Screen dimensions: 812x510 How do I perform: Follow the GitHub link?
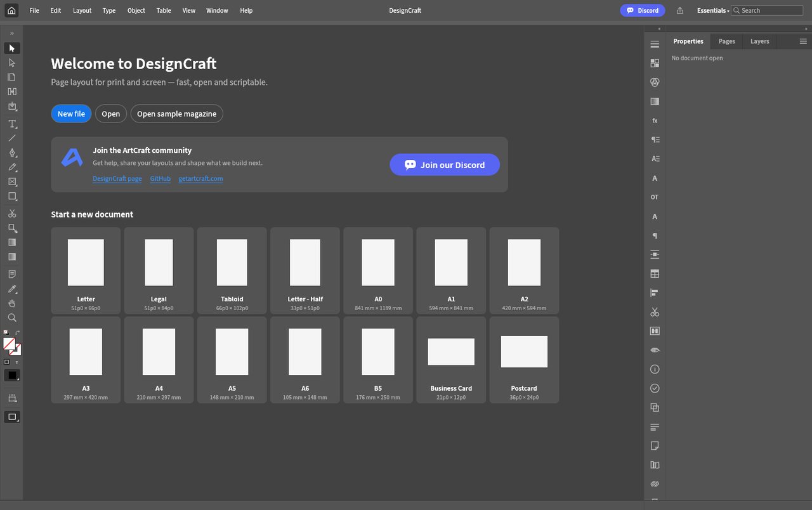coord(160,179)
